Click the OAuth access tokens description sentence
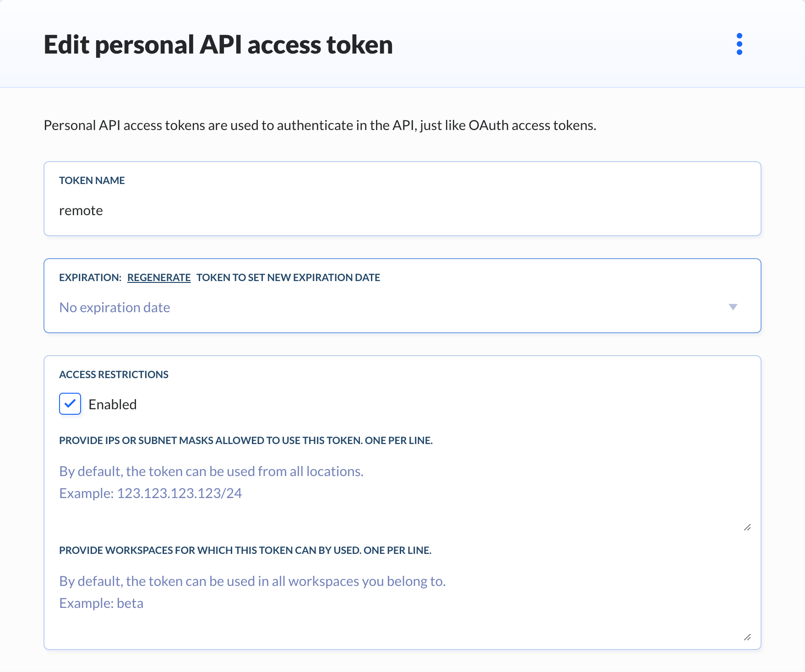This screenshot has width=805, height=672. 320,125
